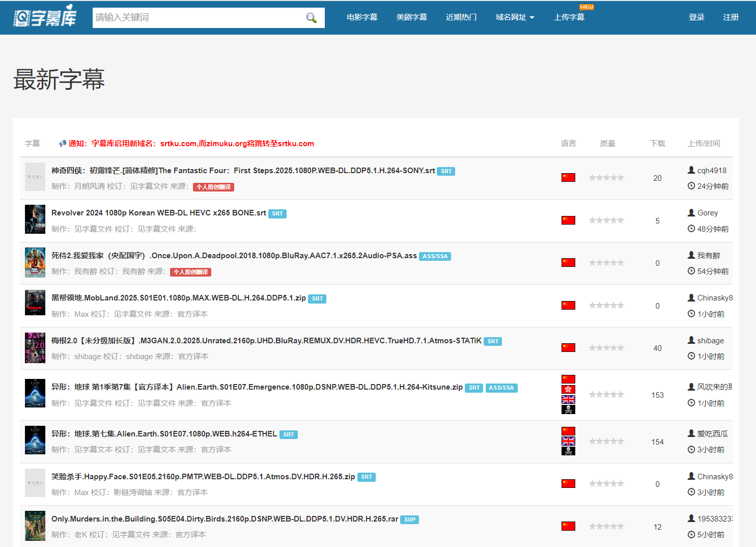This screenshot has height=547, width=756.
Task: Click the 登录 link
Action: [696, 17]
